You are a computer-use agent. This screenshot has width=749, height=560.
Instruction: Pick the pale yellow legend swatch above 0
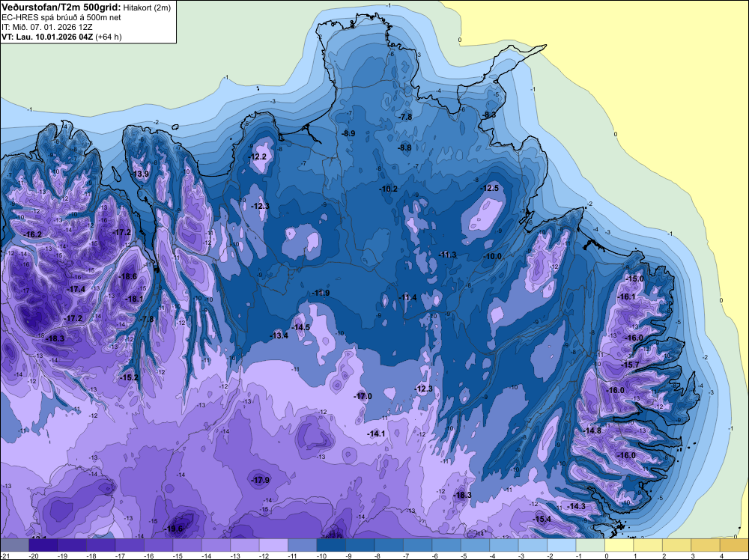619,546
